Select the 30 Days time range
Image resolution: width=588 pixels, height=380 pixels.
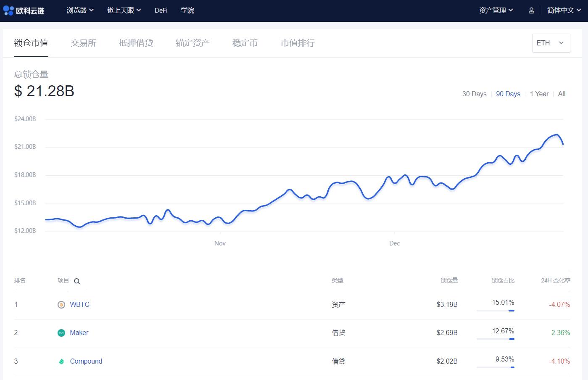pos(474,94)
